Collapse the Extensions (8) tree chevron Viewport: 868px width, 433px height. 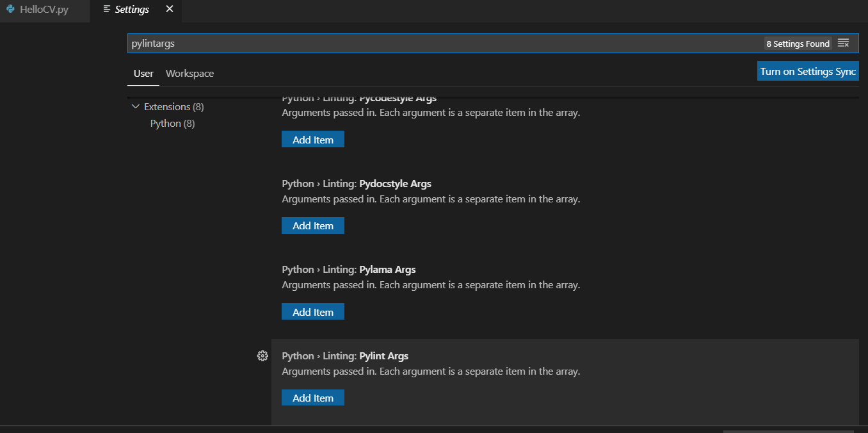135,106
